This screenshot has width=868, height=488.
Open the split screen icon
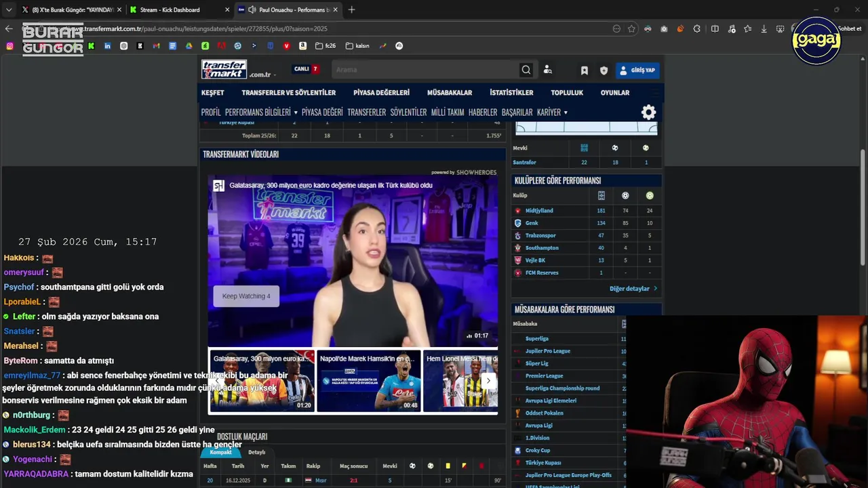(715, 28)
